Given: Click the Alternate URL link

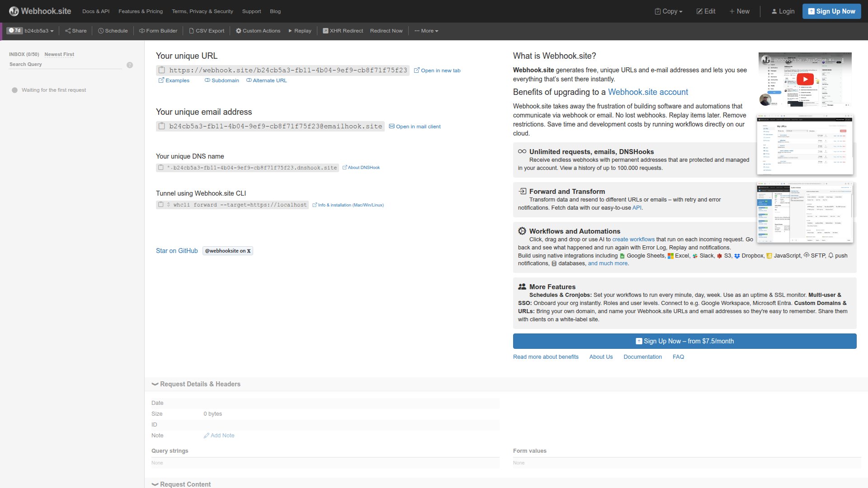Looking at the screenshot, I should [266, 80].
